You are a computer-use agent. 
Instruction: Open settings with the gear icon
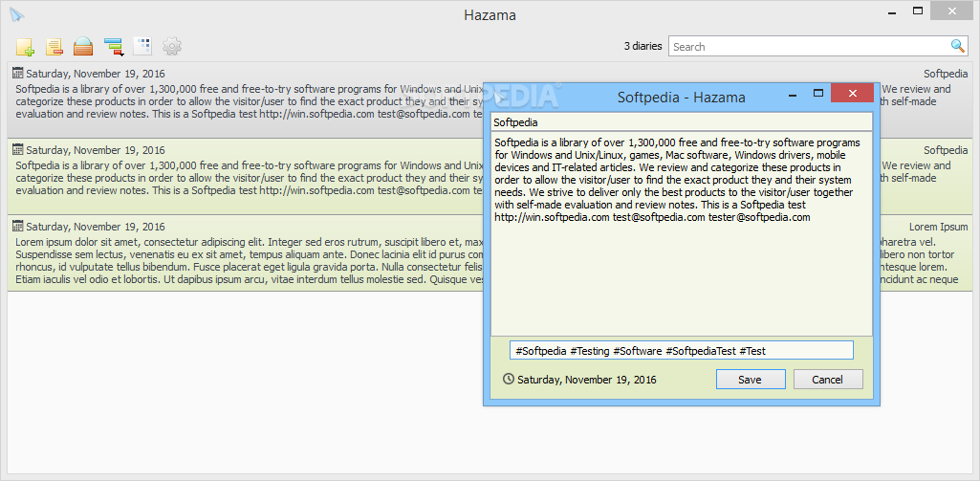click(x=172, y=46)
